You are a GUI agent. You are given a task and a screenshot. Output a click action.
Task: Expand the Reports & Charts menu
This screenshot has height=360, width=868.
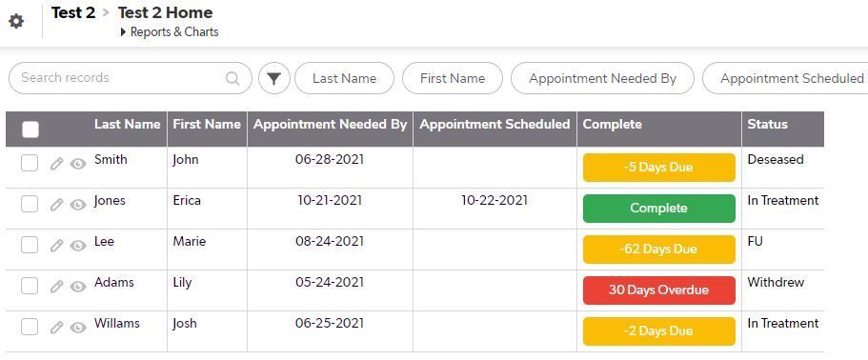click(170, 32)
